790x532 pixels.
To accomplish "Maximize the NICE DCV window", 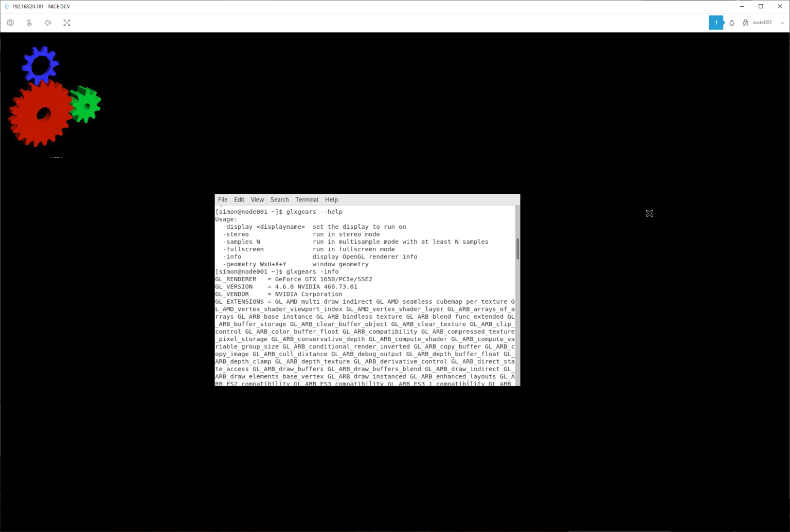I will point(761,7).
